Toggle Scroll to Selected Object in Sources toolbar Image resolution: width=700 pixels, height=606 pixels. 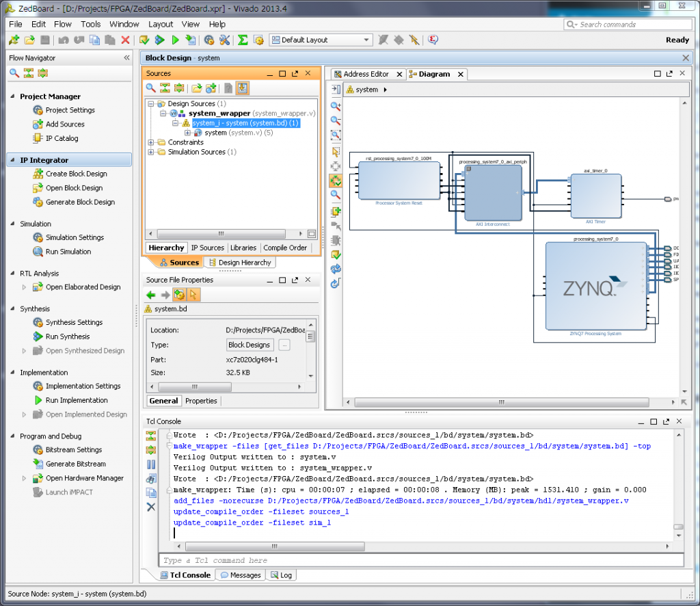[243, 88]
